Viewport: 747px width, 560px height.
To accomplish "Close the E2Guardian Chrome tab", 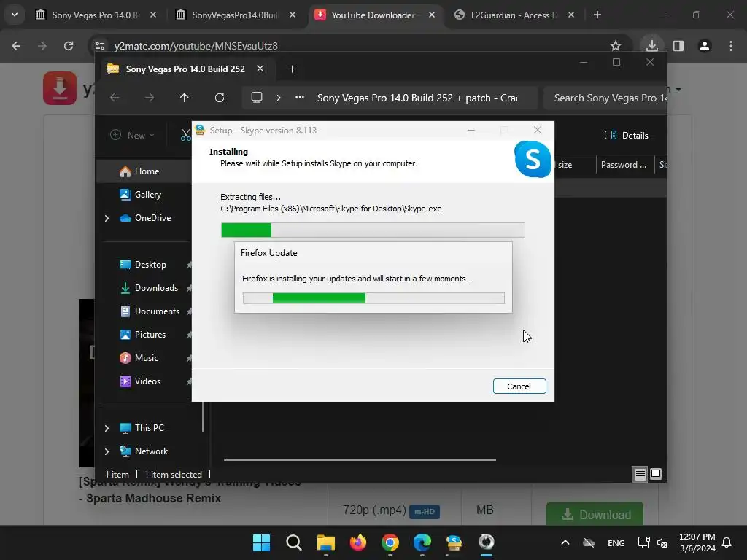I will 571,15.
